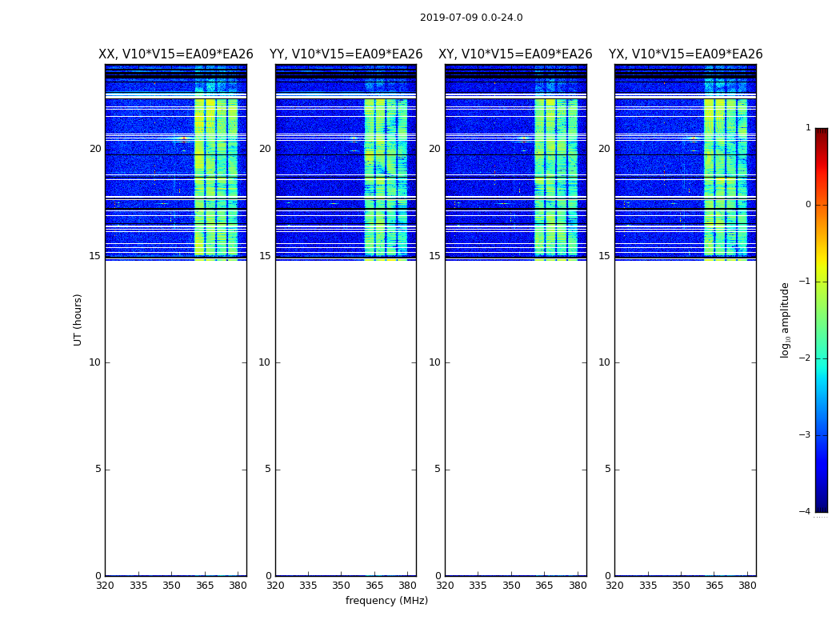840x640 pixels.
Task: Click the dark blue bottom of colorbar
Action: pyautogui.click(x=821, y=504)
